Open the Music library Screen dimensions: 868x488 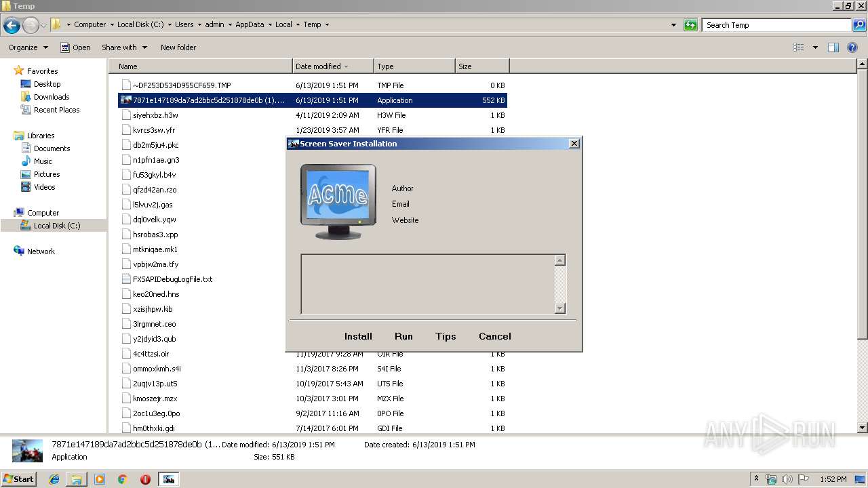pos(43,161)
